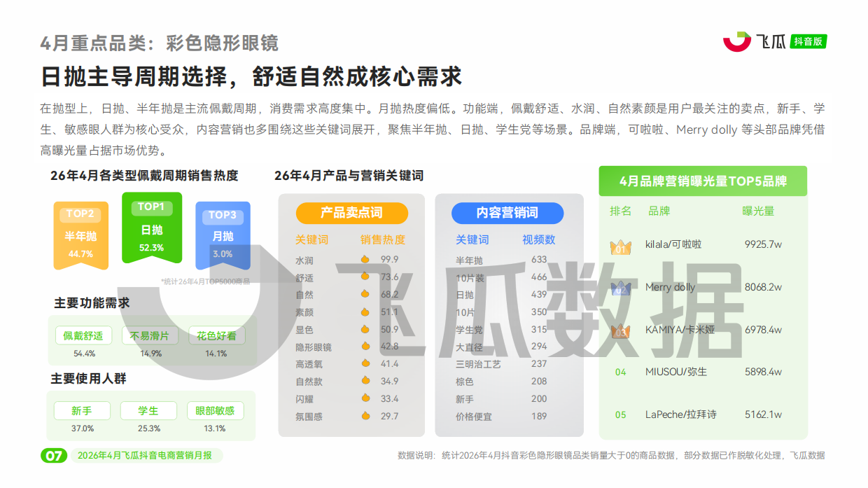Click the blue 内容营销词 pill
868x488 pixels.
tap(507, 213)
